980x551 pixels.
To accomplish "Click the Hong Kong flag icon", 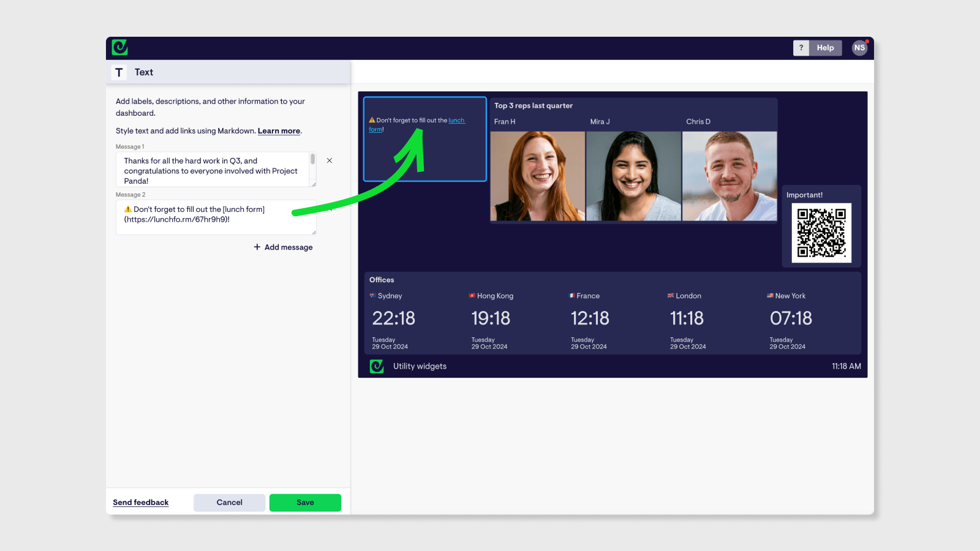I will (472, 296).
